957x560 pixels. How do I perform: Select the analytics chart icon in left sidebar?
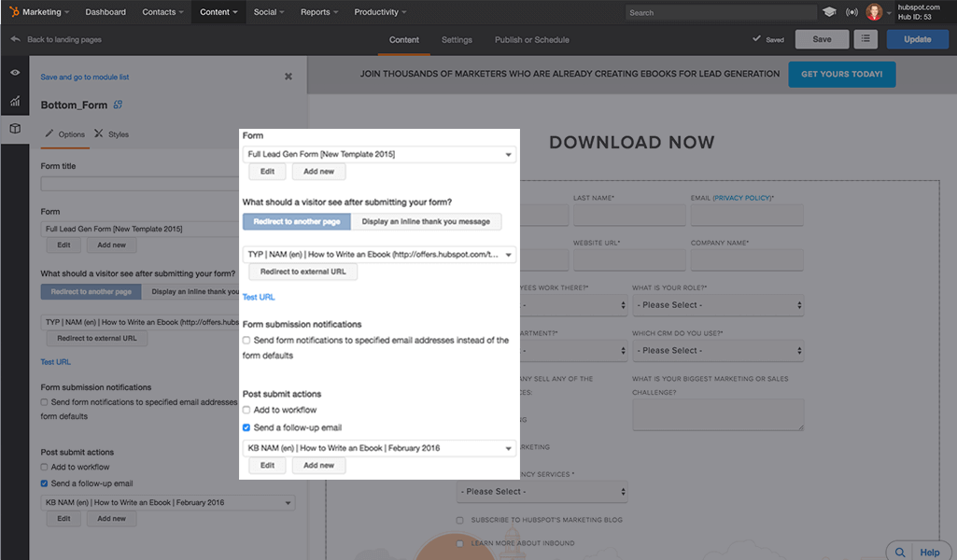click(x=14, y=100)
